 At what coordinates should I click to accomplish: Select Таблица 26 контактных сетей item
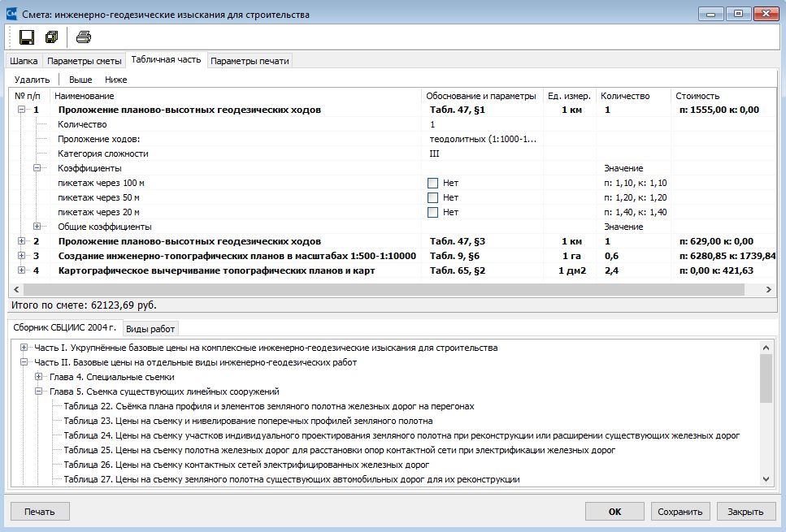click(x=246, y=465)
